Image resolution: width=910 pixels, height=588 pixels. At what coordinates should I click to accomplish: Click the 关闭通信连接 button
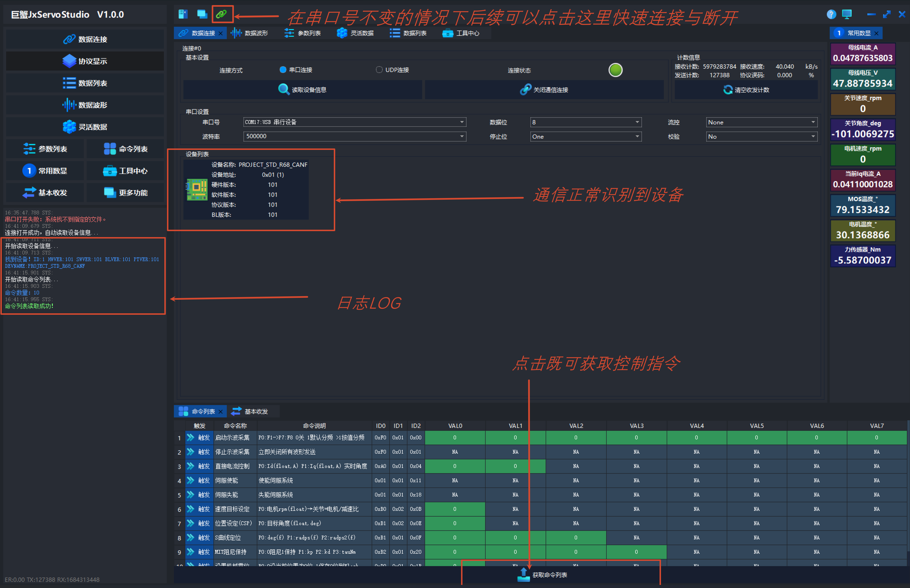544,90
